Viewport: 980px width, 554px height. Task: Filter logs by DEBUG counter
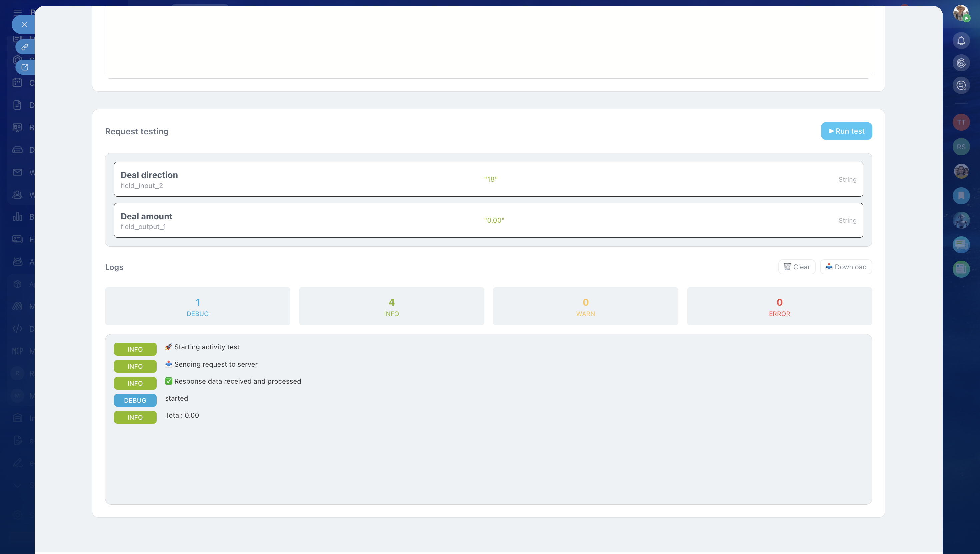(x=197, y=307)
